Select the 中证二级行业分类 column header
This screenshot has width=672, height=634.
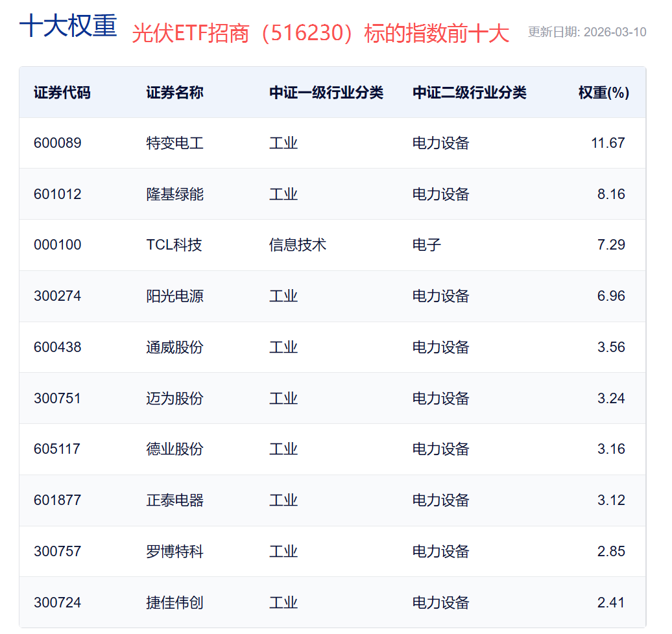[470, 93]
